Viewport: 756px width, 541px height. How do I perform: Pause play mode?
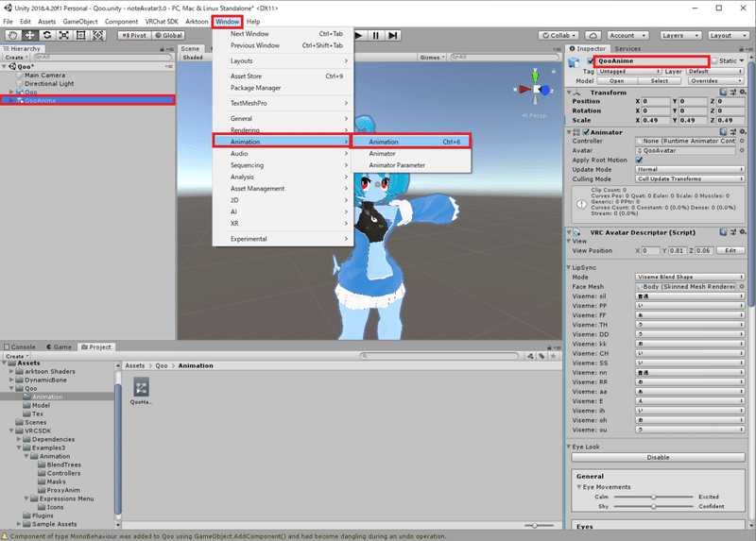tap(376, 35)
